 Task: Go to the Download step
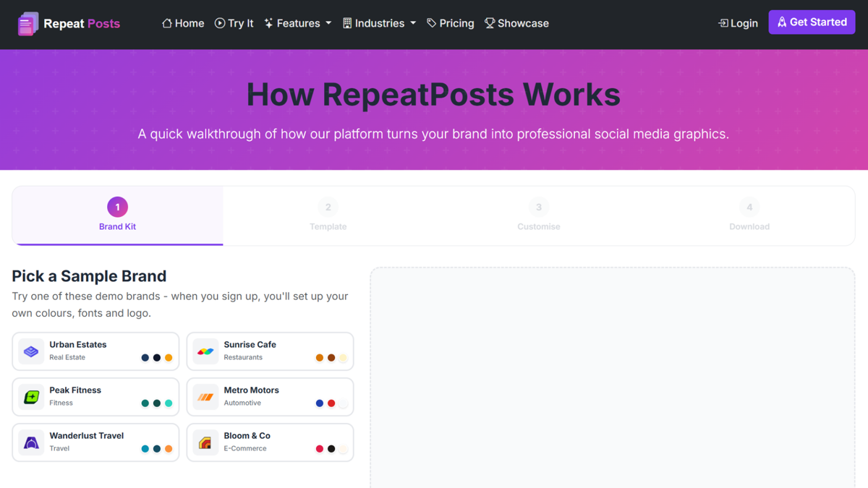coord(749,215)
